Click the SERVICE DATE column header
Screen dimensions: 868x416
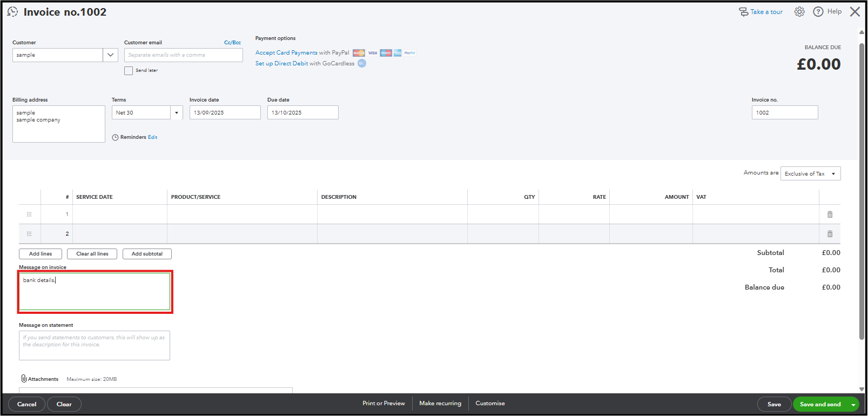pos(95,197)
